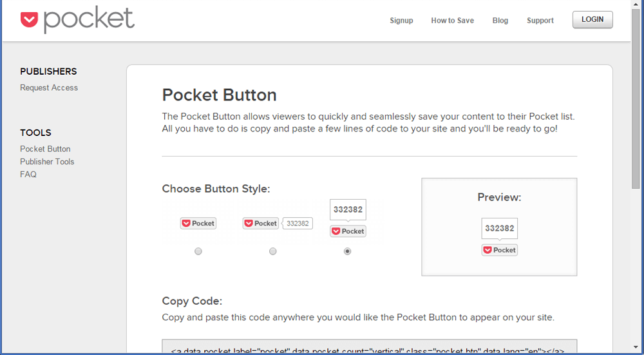Click the Pocket logo in the header

77,20
